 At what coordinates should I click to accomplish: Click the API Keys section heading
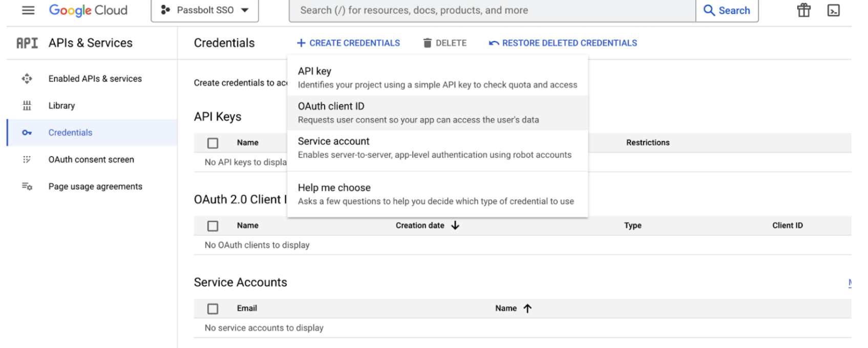(218, 117)
